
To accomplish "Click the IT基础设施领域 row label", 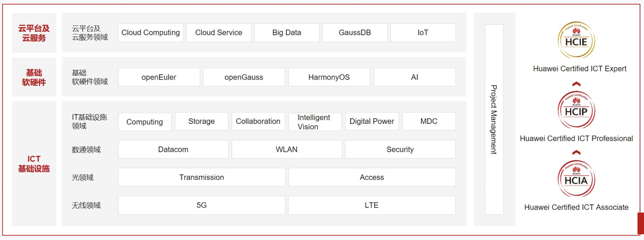I will 89,121.
